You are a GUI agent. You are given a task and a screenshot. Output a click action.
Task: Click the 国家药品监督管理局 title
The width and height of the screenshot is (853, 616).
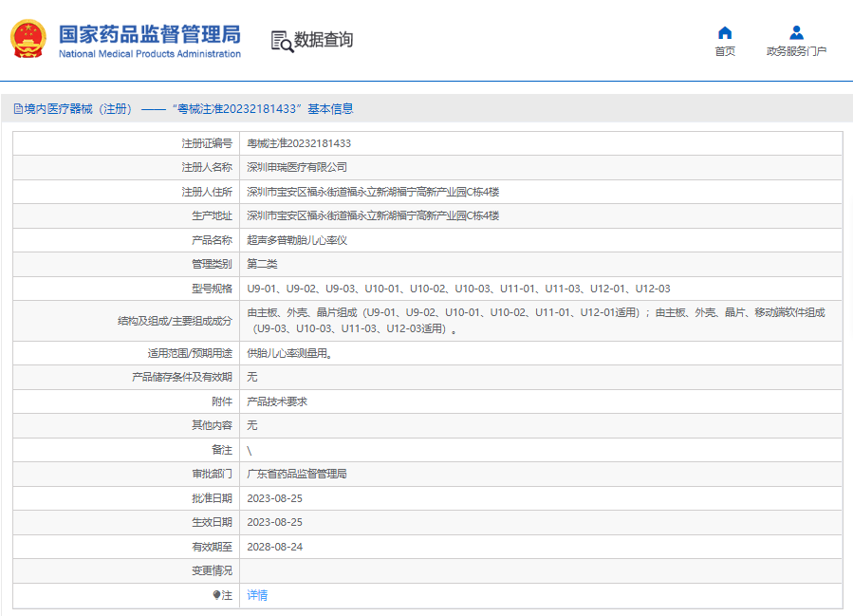tap(150, 34)
